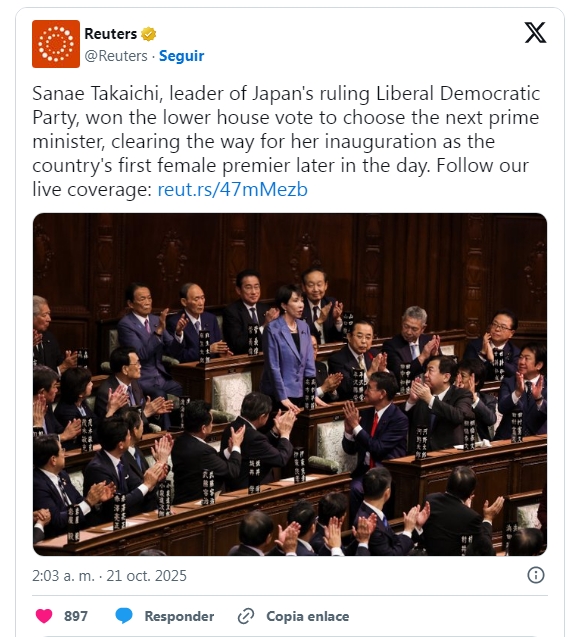Follow Reuters via the Seguir link
Image resolution: width=581 pixels, height=637 pixels.
pos(181,56)
